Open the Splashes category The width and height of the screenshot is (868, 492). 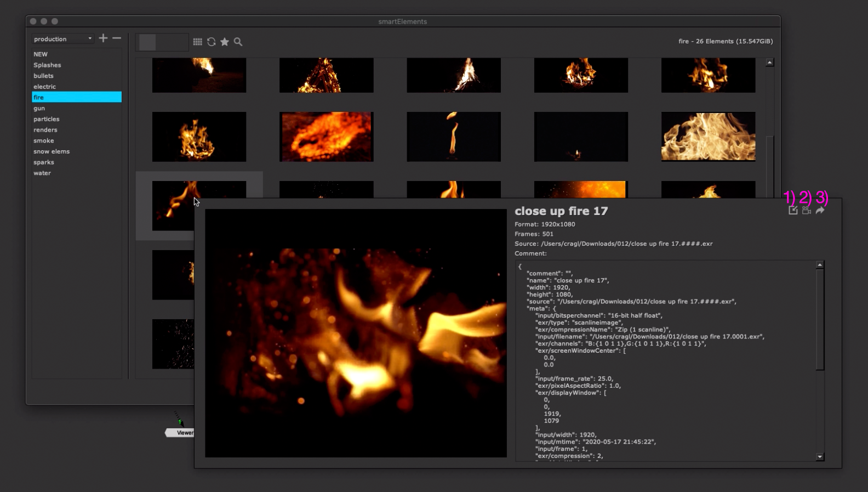pyautogui.click(x=47, y=65)
